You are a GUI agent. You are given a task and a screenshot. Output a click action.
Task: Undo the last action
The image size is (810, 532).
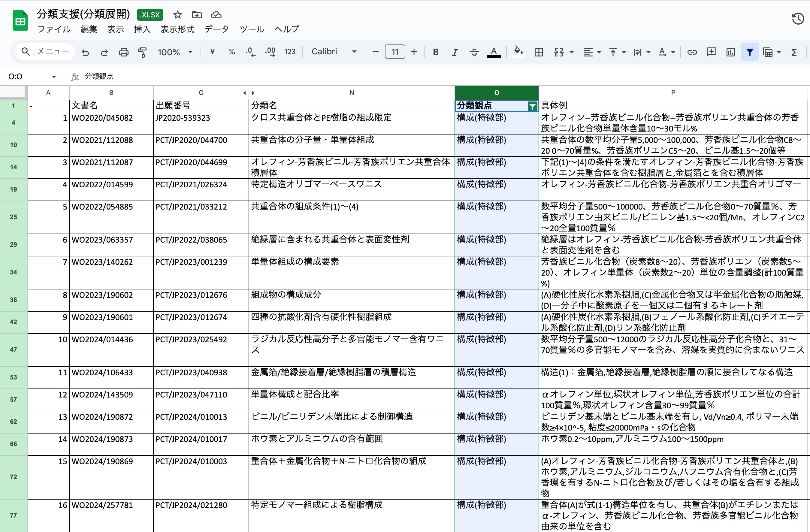pyautogui.click(x=86, y=52)
